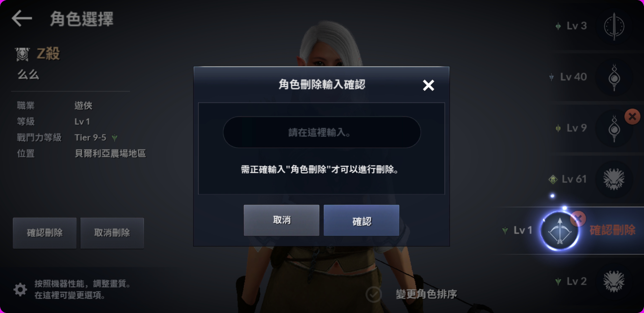Select the Lv 61 beast class icon
This screenshot has width=644, height=313.
coord(614,179)
